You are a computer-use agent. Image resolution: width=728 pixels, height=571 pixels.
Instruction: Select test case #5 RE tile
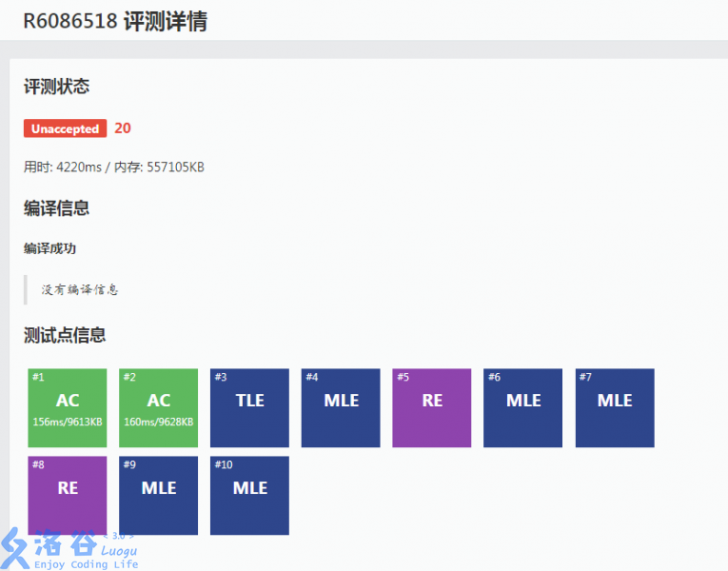[432, 408]
